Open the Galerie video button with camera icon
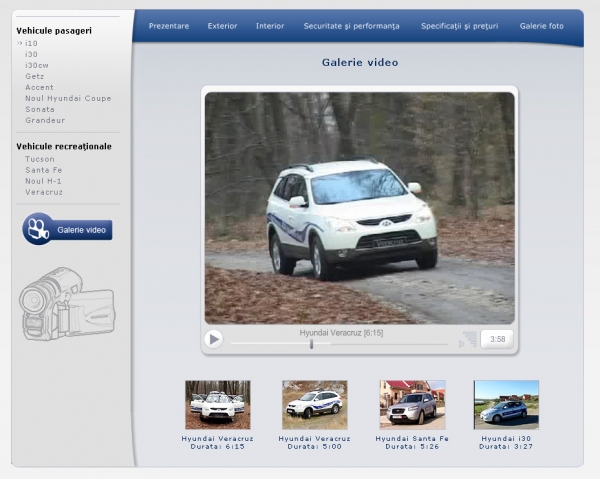The width and height of the screenshot is (600, 479). (x=67, y=229)
